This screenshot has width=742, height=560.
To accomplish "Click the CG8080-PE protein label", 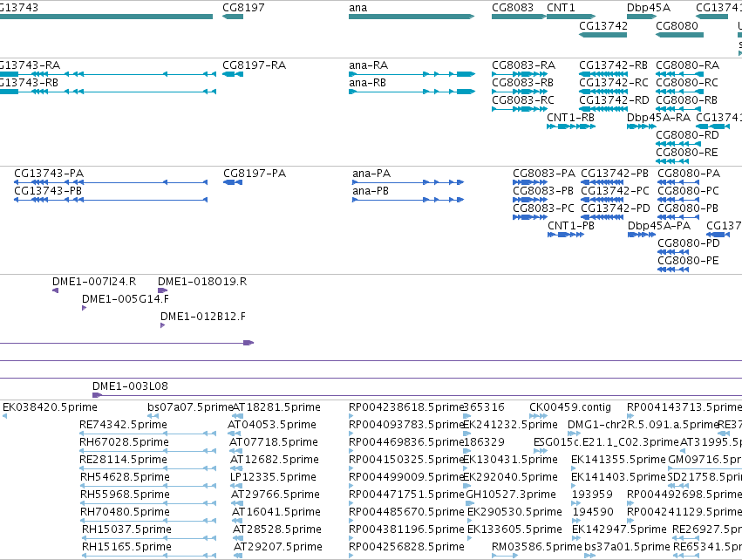I will pyautogui.click(x=688, y=260).
